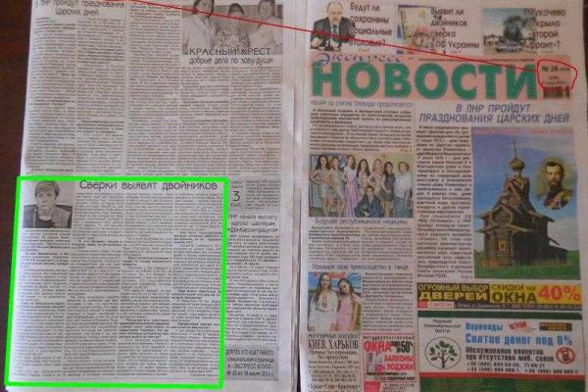The height and width of the screenshot is (392, 588).
Task: Click the smoky street photo by Мукачево teaser
Action: [x=506, y=31]
